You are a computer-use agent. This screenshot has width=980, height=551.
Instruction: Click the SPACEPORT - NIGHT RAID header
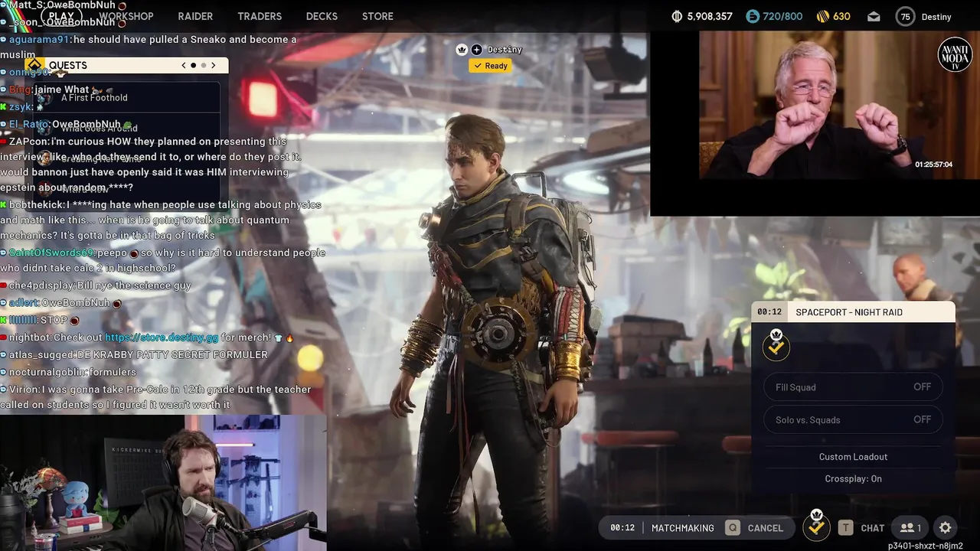click(x=853, y=312)
